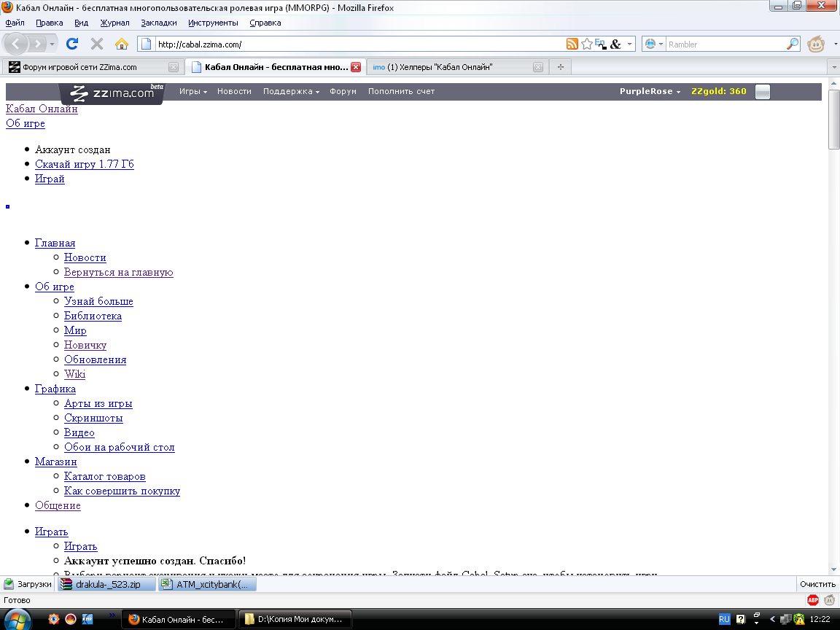Open the Файл menu
This screenshot has height=630, width=840.
[x=15, y=23]
